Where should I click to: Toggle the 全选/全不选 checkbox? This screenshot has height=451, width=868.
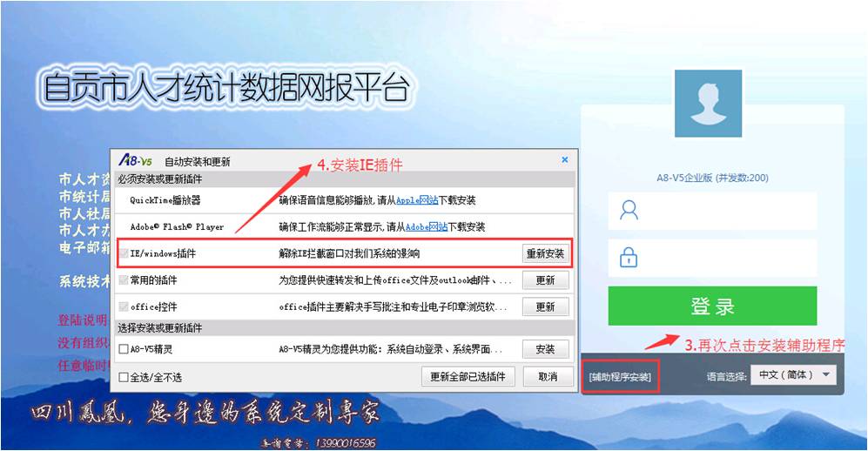click(124, 377)
